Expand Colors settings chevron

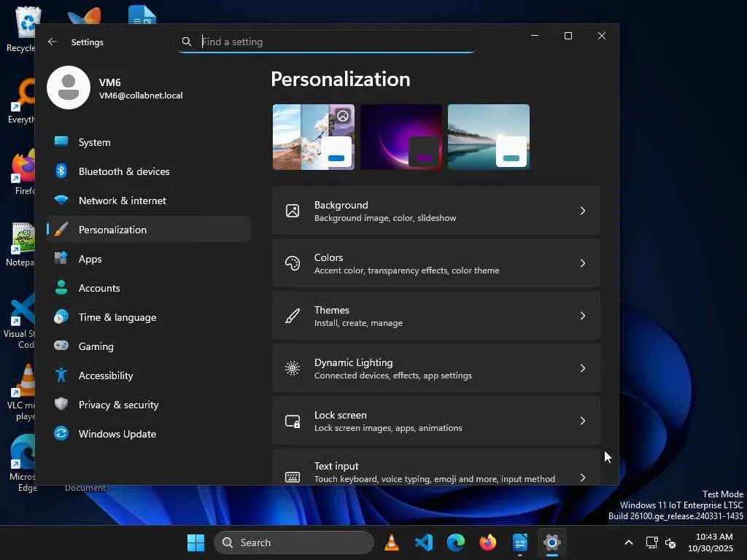tap(583, 263)
